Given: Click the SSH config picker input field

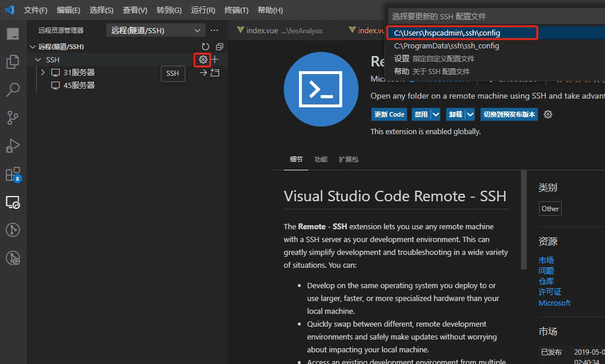Looking at the screenshot, I should coord(496,16).
